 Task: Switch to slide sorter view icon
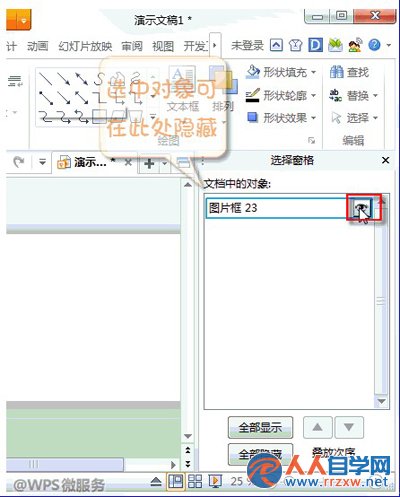point(195,481)
